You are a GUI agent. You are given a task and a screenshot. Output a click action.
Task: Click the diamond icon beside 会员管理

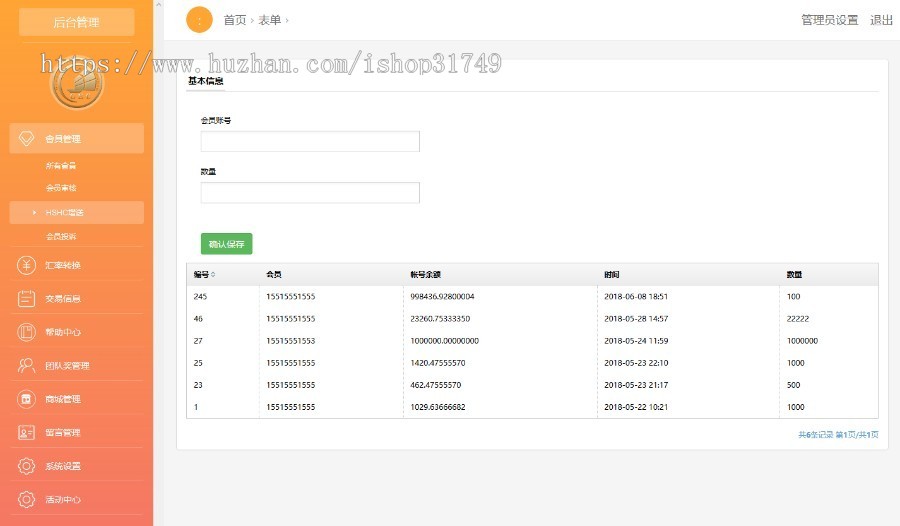click(x=26, y=138)
